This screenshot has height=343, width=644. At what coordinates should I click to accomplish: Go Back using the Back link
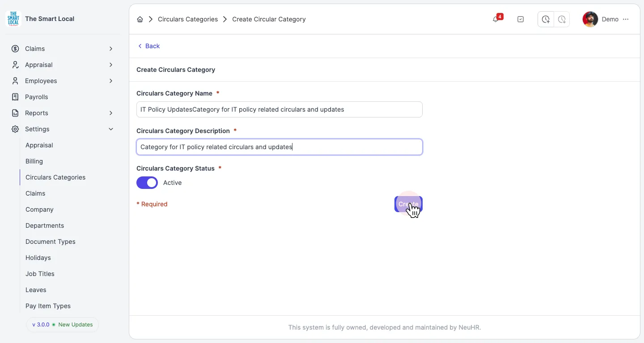pyautogui.click(x=149, y=46)
